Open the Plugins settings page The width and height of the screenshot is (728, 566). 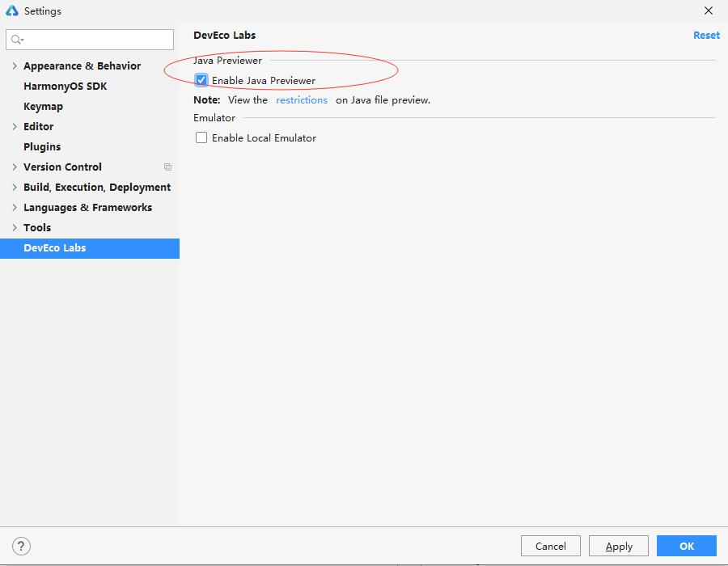click(x=42, y=147)
